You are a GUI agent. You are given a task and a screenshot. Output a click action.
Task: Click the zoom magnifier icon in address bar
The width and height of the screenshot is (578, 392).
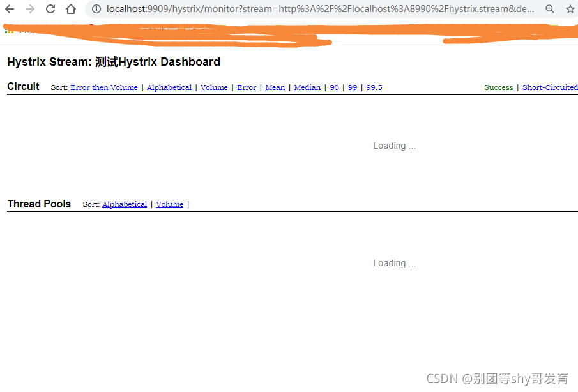pyautogui.click(x=550, y=9)
